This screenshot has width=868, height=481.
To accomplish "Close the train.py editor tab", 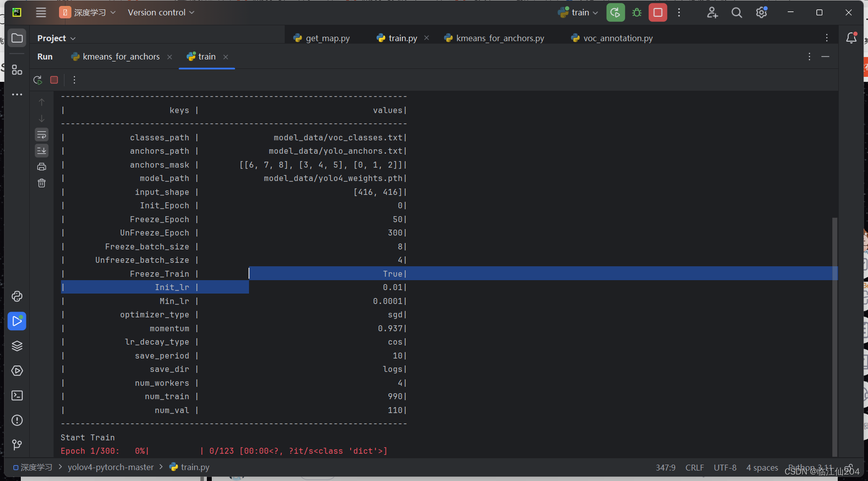I will 427,38.
